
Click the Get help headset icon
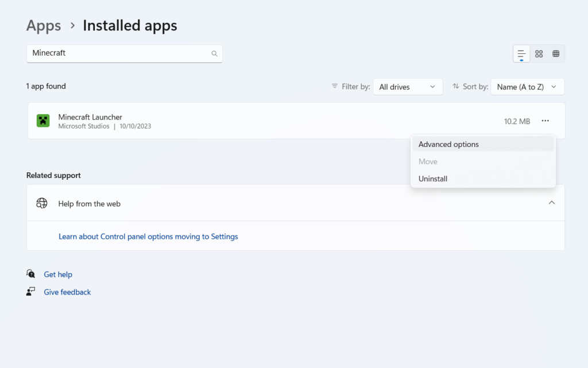[31, 274]
